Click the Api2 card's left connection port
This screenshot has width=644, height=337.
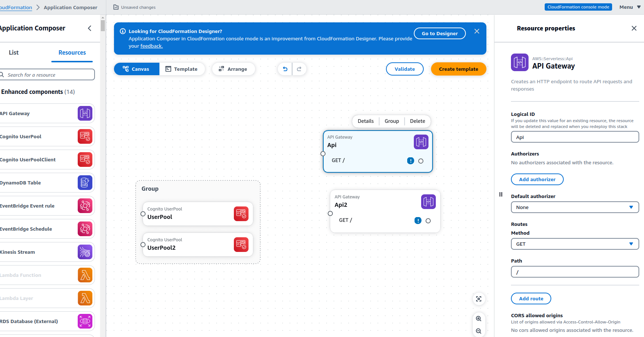pos(330,213)
